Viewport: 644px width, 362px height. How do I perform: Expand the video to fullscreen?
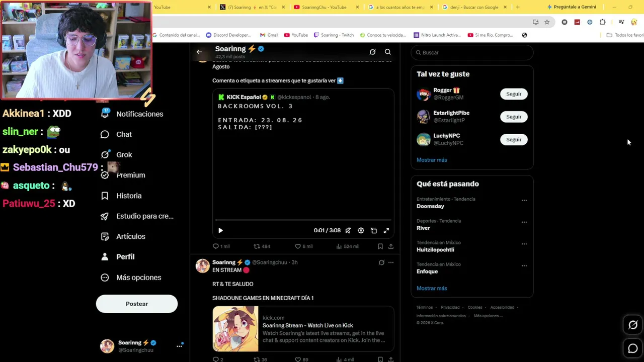(386, 230)
